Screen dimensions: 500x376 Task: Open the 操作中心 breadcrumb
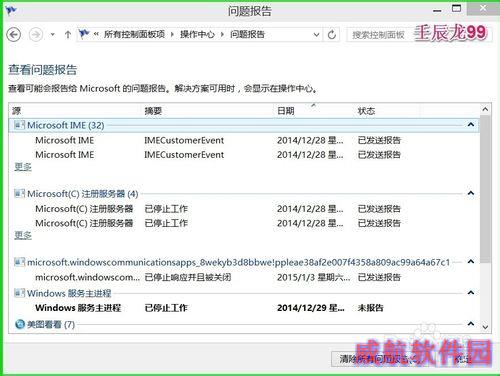point(197,34)
